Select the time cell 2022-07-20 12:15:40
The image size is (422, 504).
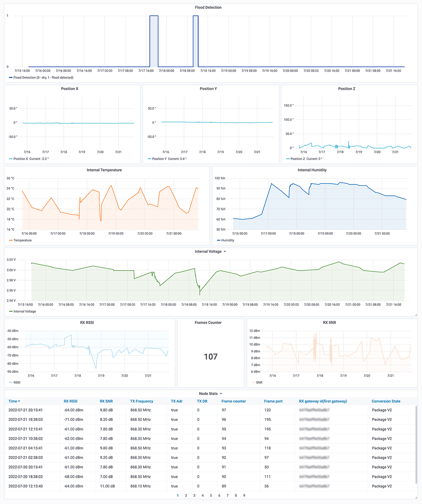25,486
